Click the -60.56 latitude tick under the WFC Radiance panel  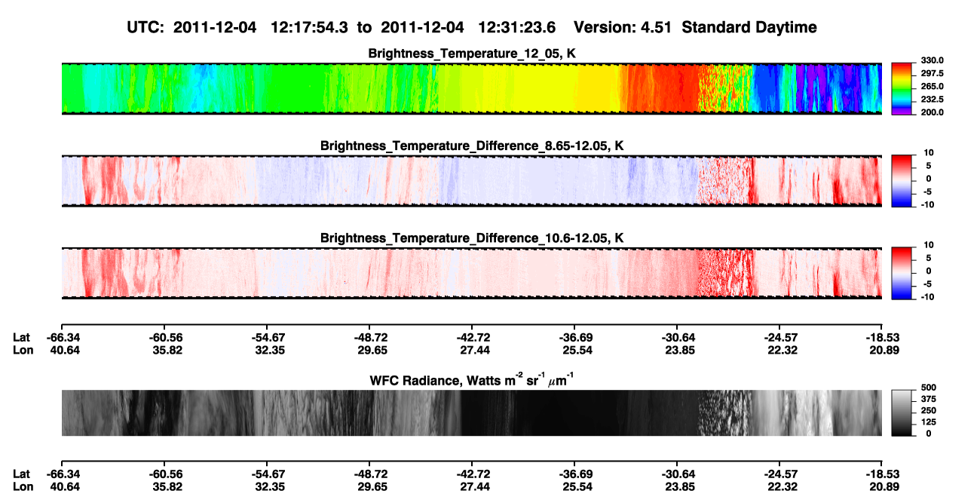pos(164,474)
